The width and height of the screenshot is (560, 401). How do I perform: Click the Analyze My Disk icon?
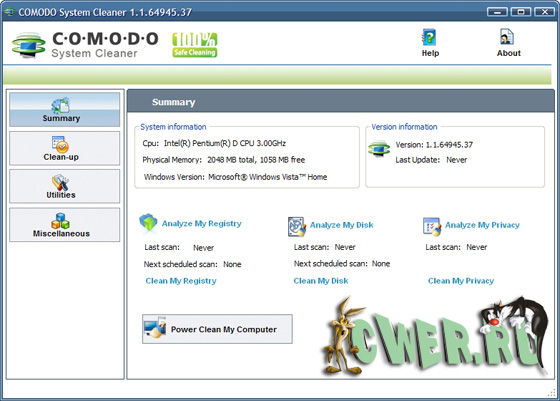(297, 226)
